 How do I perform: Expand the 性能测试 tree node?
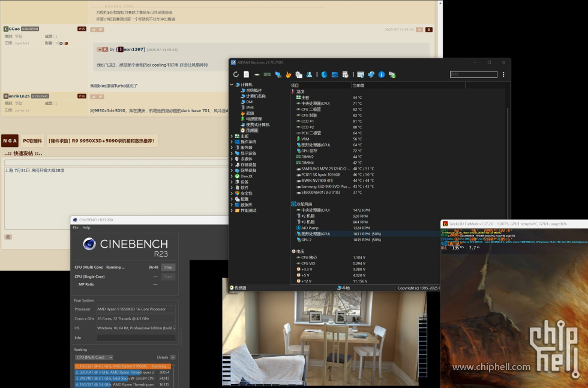pos(232,210)
